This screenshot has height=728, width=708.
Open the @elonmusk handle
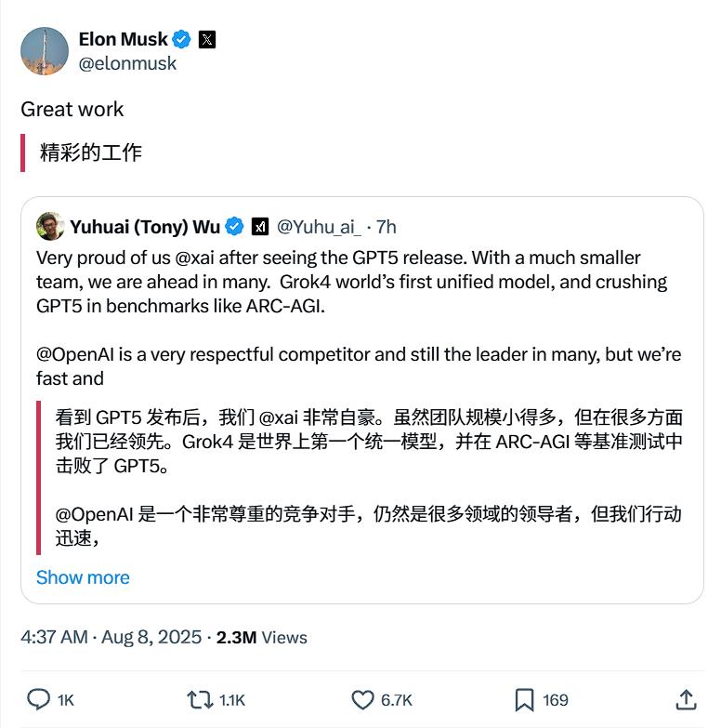[x=127, y=63]
